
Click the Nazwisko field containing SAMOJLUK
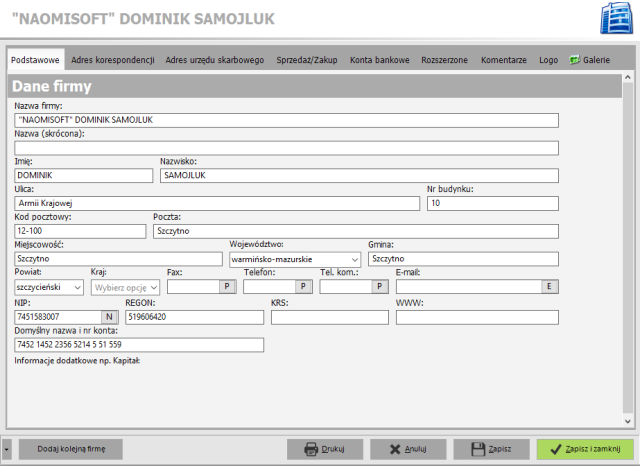coord(359,176)
